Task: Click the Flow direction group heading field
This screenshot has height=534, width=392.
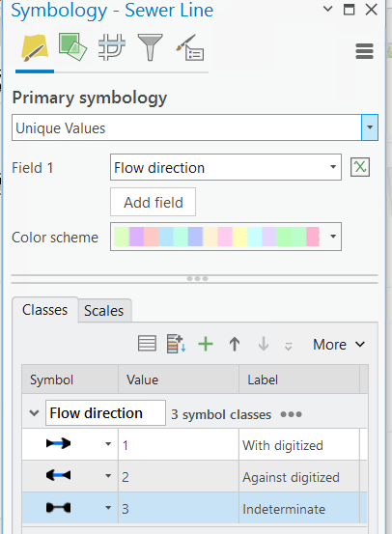Action: tap(105, 412)
